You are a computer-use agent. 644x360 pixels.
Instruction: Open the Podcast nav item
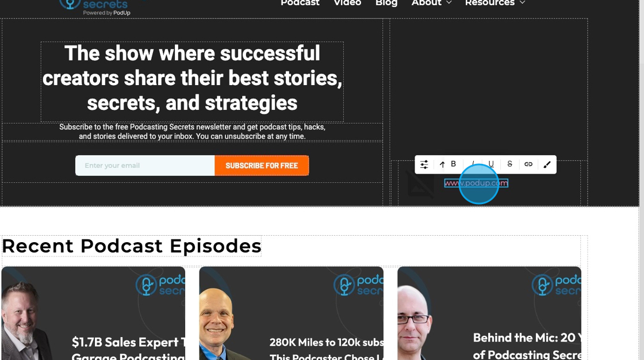pos(300,3)
